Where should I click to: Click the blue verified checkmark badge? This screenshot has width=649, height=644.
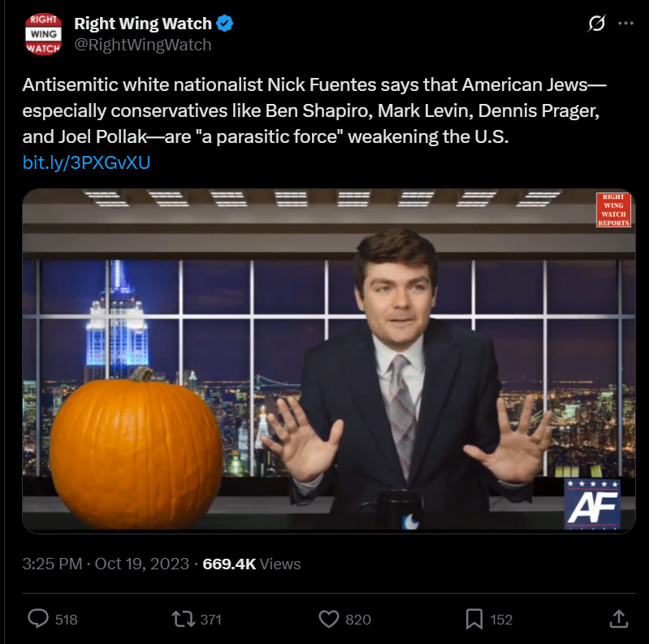click(x=225, y=24)
